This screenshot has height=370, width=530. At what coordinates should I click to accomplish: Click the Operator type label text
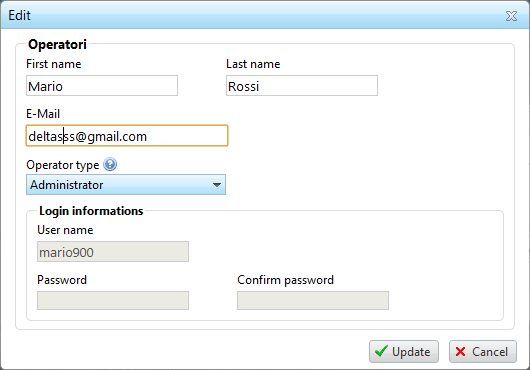(63, 165)
